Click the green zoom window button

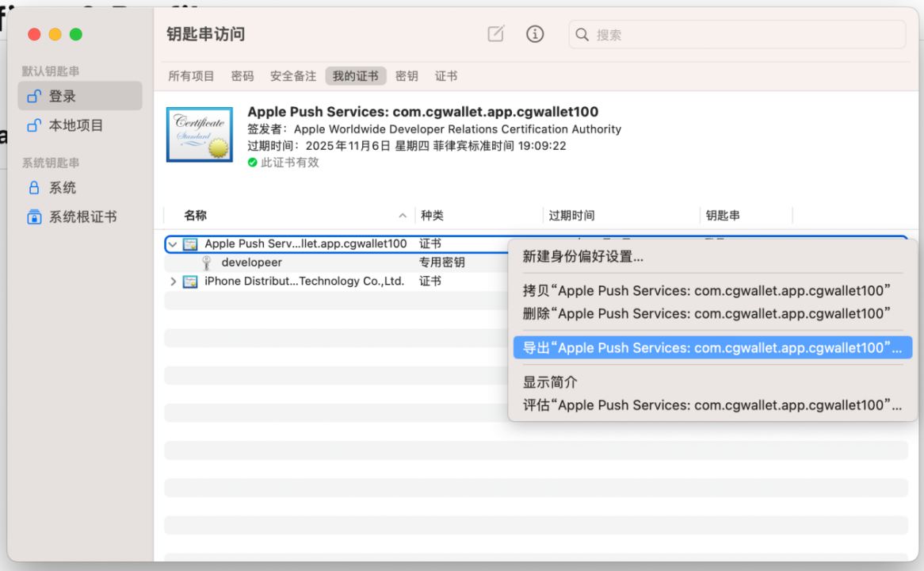[x=76, y=34]
